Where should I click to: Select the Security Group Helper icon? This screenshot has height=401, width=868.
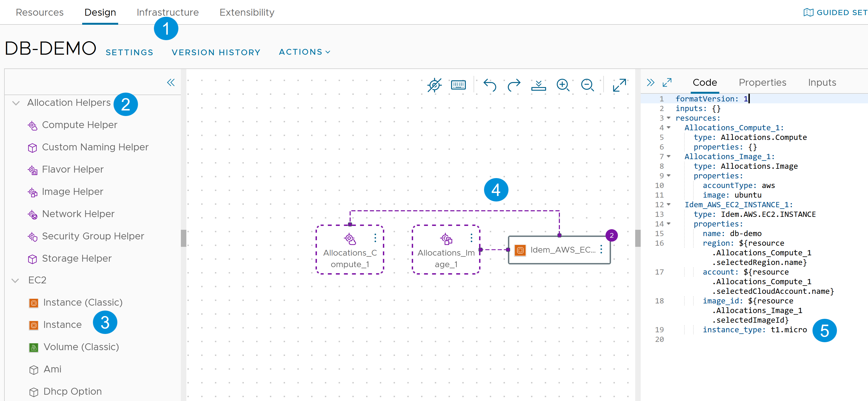click(x=32, y=236)
